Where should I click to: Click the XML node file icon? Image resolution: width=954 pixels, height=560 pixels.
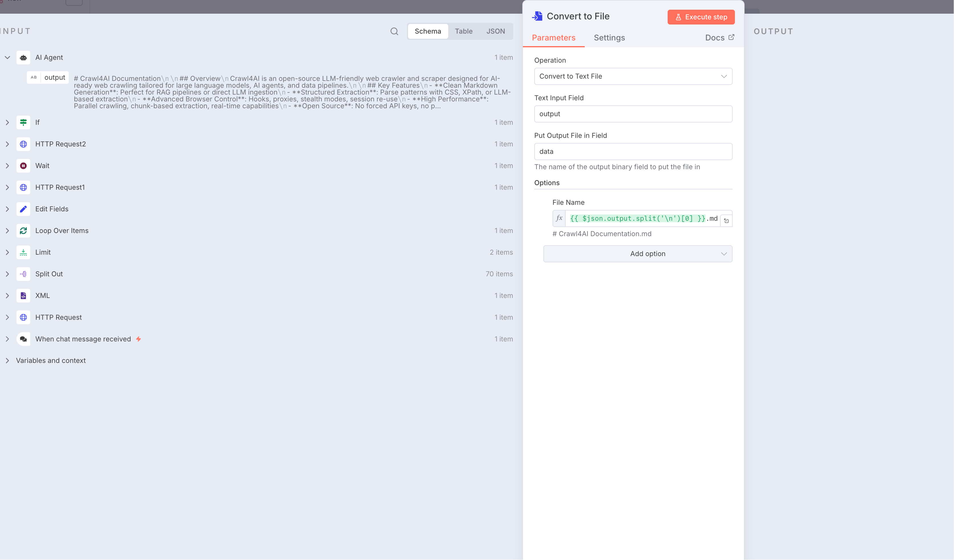click(x=23, y=295)
